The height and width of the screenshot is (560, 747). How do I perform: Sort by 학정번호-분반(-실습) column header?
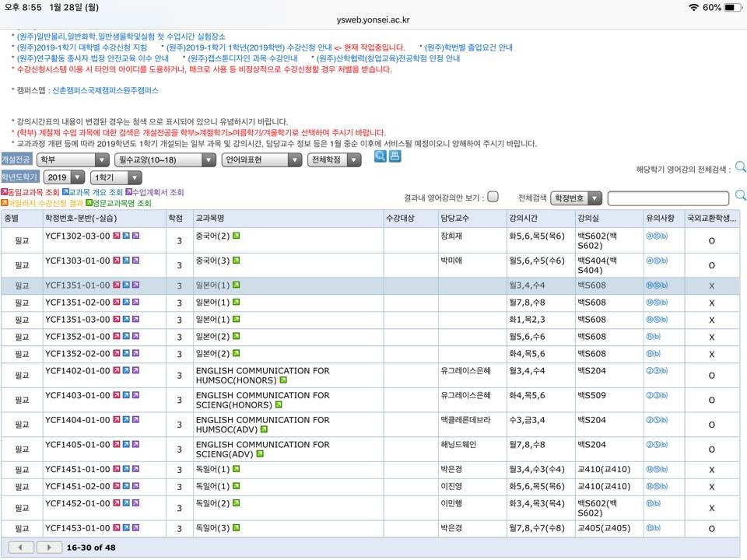tap(80, 218)
